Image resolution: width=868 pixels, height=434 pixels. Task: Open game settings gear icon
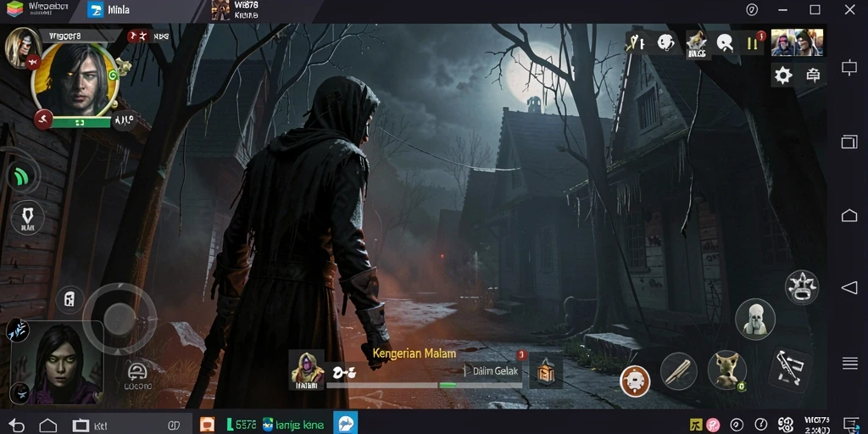(x=782, y=75)
